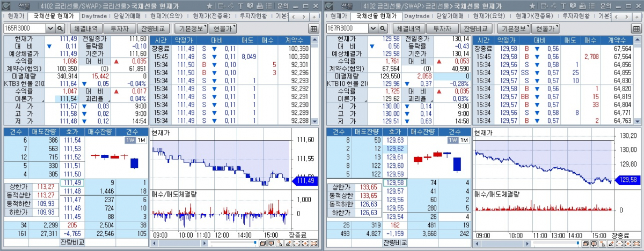Click last expand icon under left chart
This screenshot has height=251, width=644.
314,243
